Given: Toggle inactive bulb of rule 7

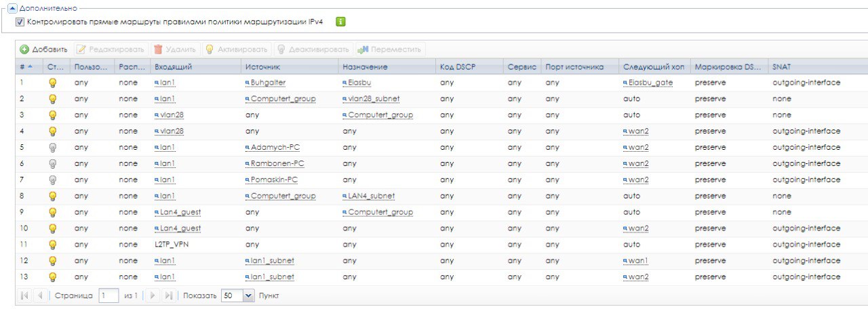Looking at the screenshot, I should (53, 180).
